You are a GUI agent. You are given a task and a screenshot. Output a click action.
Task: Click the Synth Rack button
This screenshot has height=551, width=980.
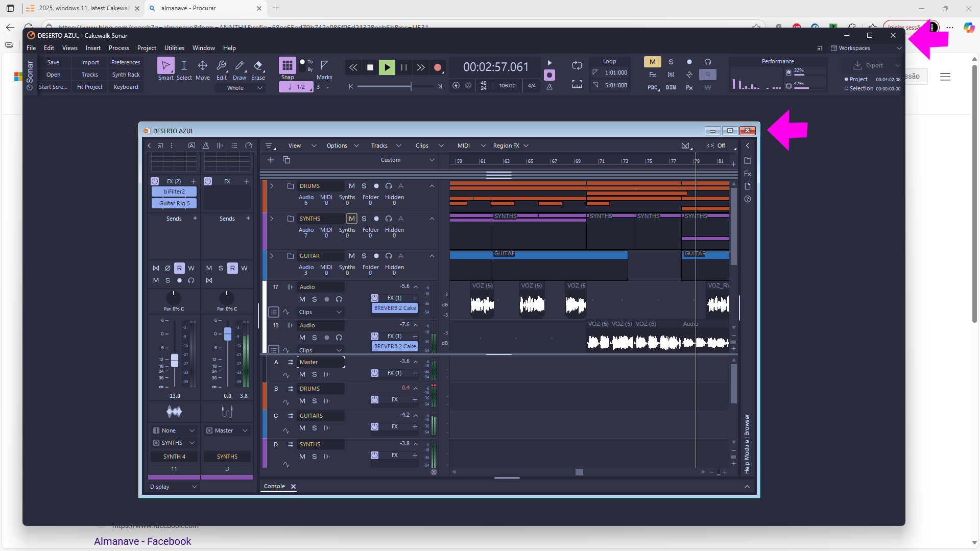click(126, 75)
